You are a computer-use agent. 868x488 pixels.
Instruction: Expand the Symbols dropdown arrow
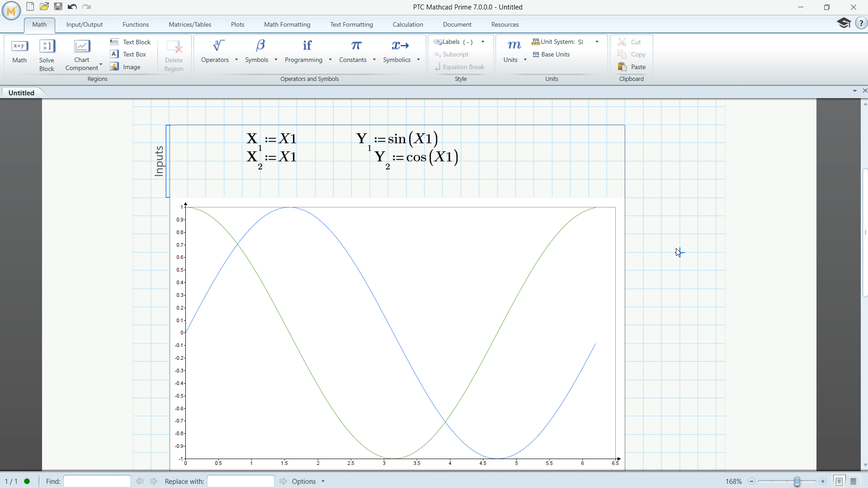click(276, 60)
